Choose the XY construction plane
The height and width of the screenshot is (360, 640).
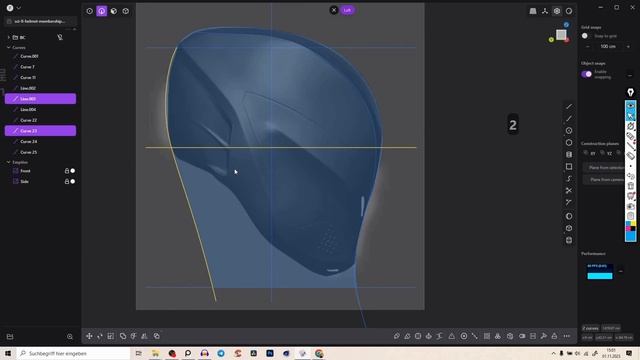point(590,153)
